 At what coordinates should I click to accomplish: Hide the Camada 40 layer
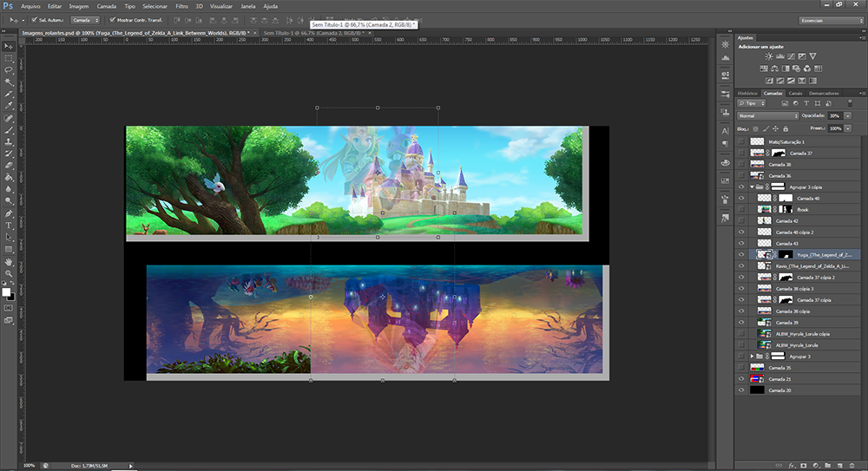pyautogui.click(x=741, y=198)
